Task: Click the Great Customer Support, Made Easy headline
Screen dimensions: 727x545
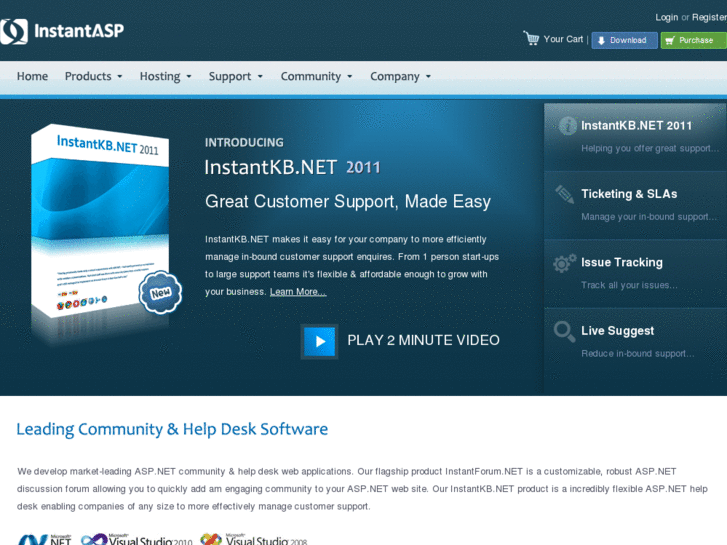Action: pos(348,202)
